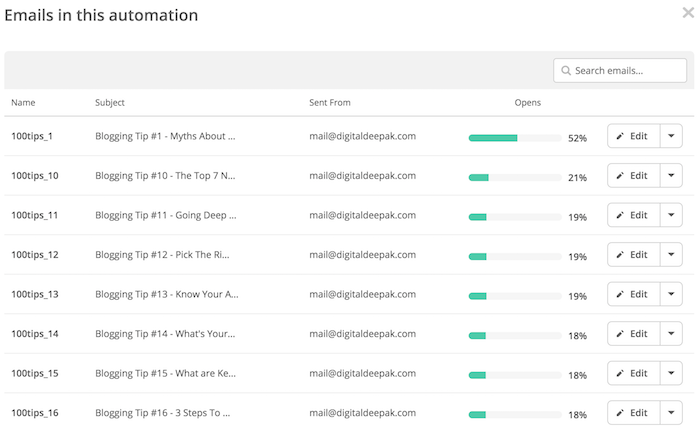Open dropdown arrow for 100tips_13 row
Image resolution: width=700 pixels, height=432 pixels.
pos(671,294)
